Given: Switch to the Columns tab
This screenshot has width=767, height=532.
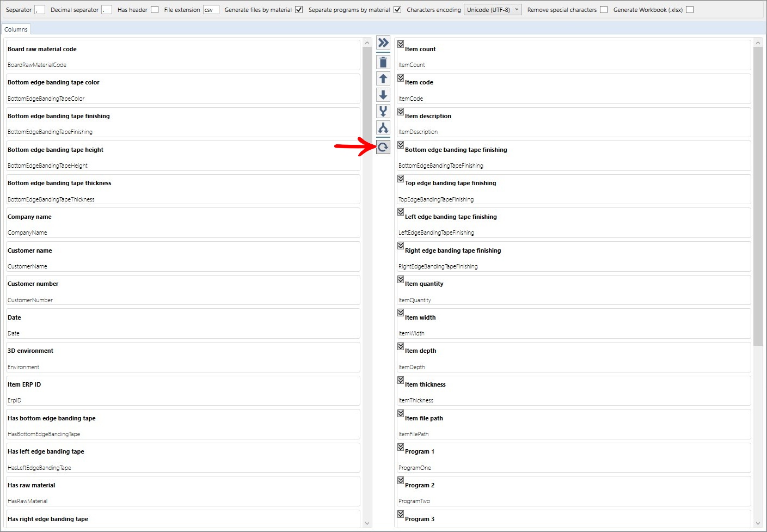Looking at the screenshot, I should tap(16, 29).
